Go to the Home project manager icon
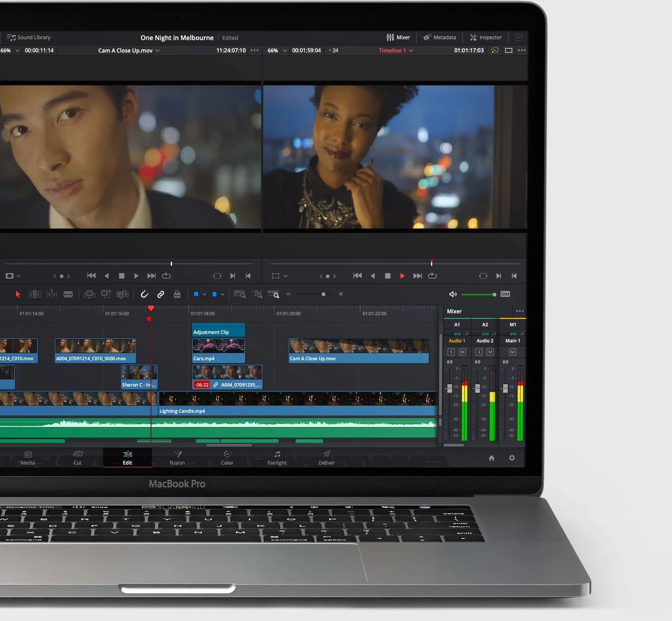The width and height of the screenshot is (672, 621). point(491,458)
